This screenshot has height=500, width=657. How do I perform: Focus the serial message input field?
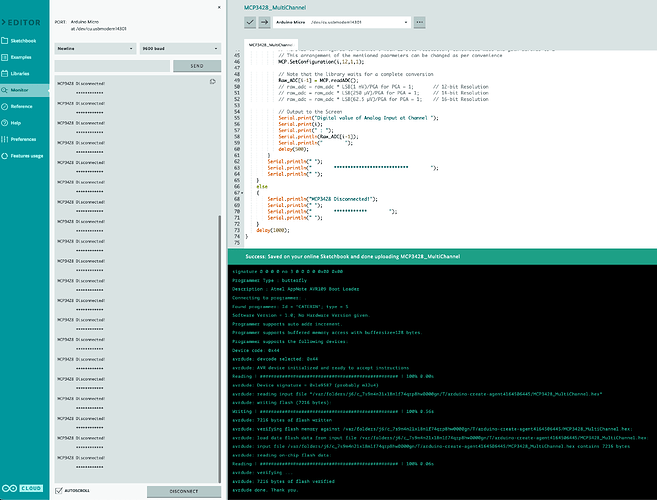112,66
